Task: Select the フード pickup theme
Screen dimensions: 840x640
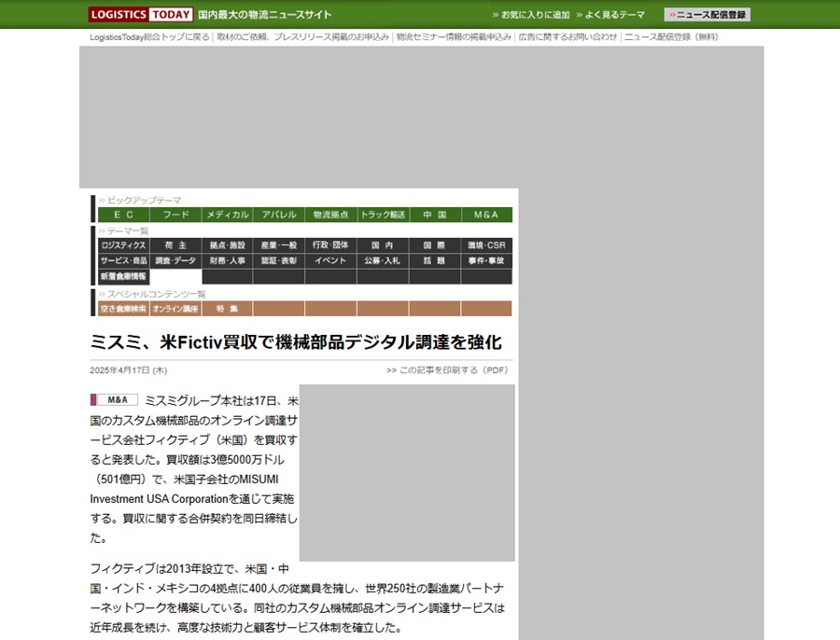Action: (175, 215)
